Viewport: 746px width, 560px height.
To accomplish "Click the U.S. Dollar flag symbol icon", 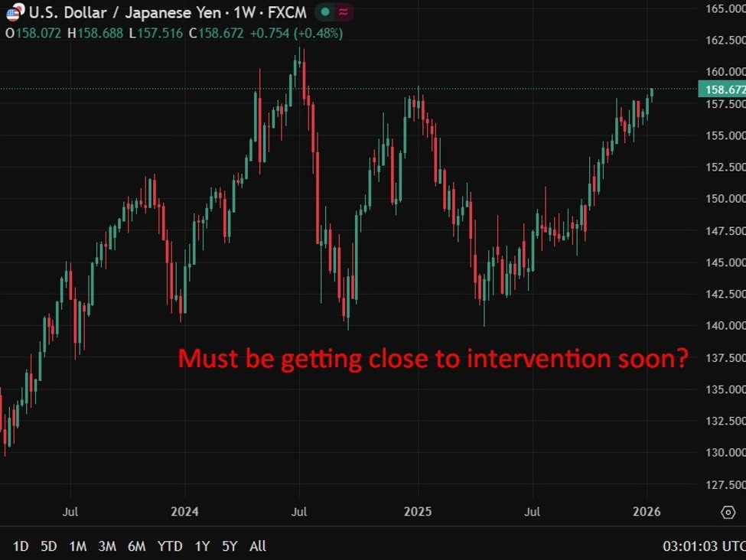I will tap(12, 12).
